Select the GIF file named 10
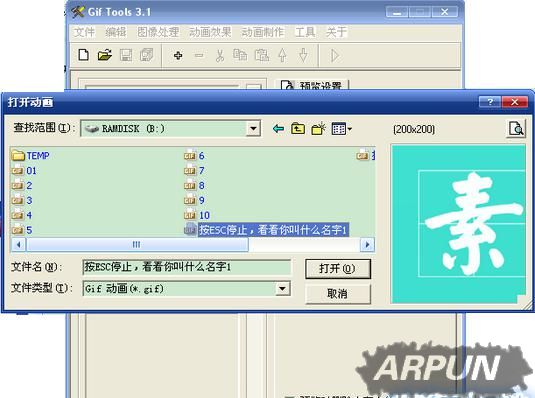 [x=197, y=215]
